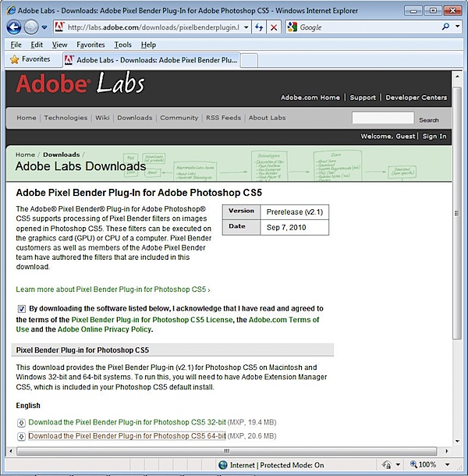Screen dimensions: 468x476
Task: Select the Adobe Labs Downloads tab
Action: click(x=151, y=60)
